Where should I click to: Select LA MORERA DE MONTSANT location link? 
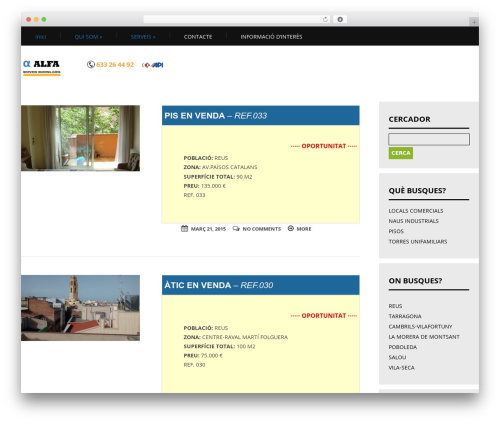pyautogui.click(x=424, y=337)
